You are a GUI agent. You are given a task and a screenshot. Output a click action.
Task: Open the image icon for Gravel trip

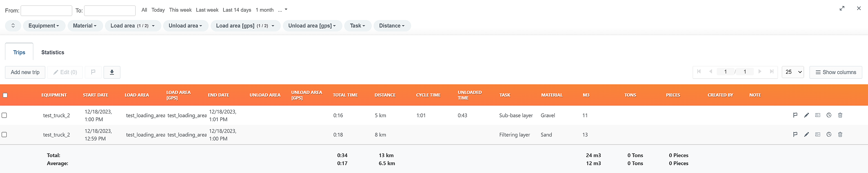pyautogui.click(x=818, y=115)
